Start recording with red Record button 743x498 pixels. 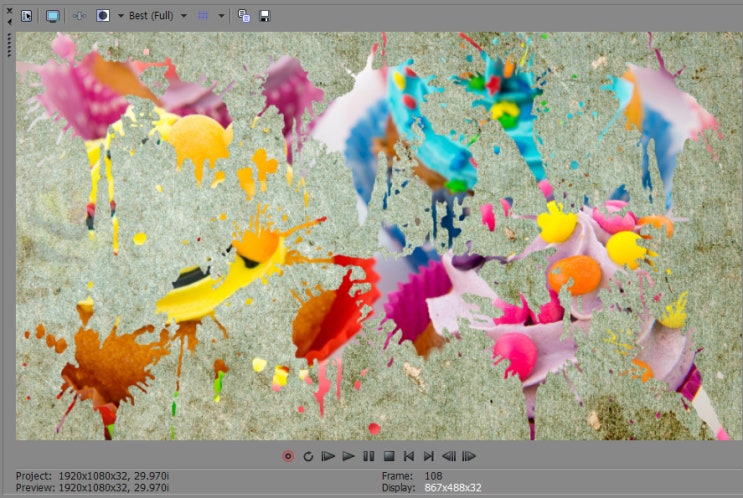(x=288, y=456)
